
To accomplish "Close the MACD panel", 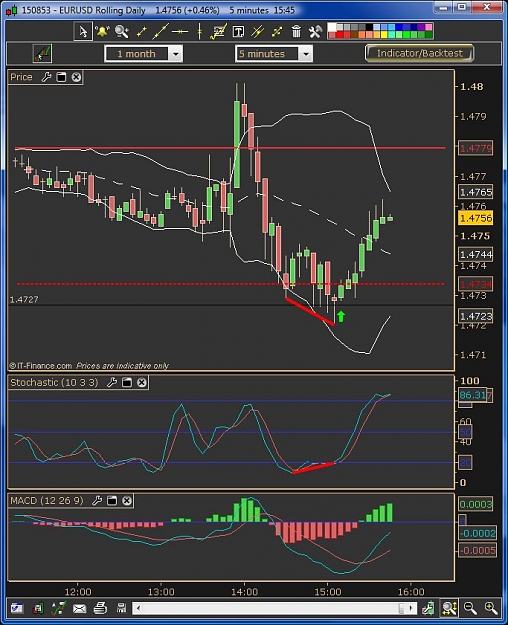I will coord(127,500).
